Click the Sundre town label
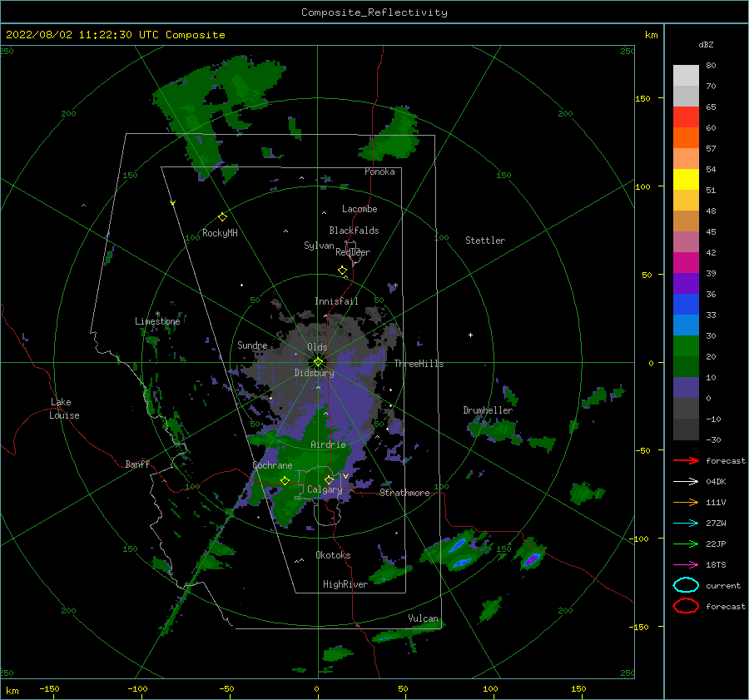Screen dimensions: 749x700 (x=252, y=345)
